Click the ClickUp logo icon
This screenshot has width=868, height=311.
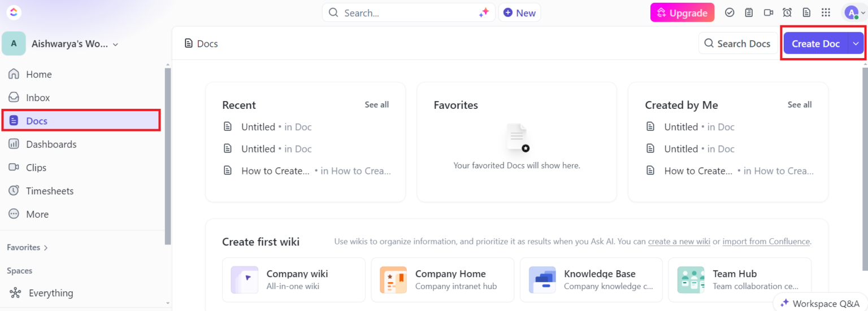(14, 12)
